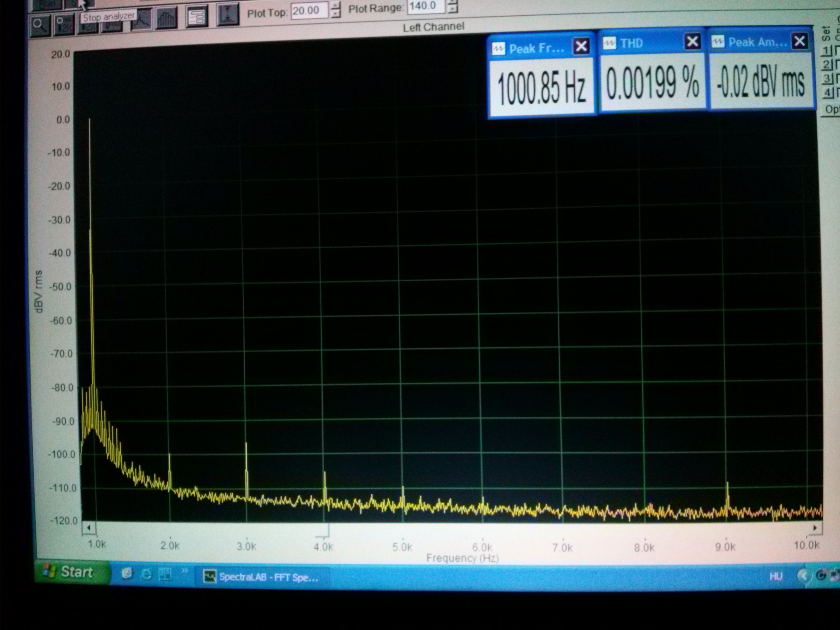Select the magnifier zoom tool icon

coord(40,25)
